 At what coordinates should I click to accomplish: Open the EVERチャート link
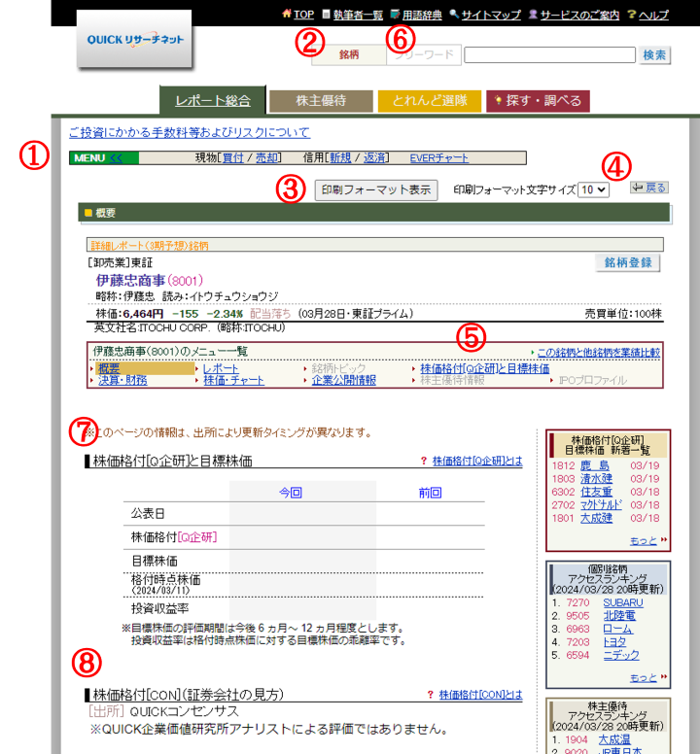(438, 157)
